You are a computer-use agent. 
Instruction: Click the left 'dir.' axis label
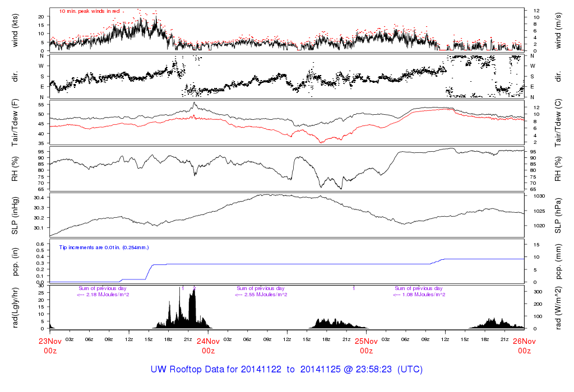(x=15, y=77)
